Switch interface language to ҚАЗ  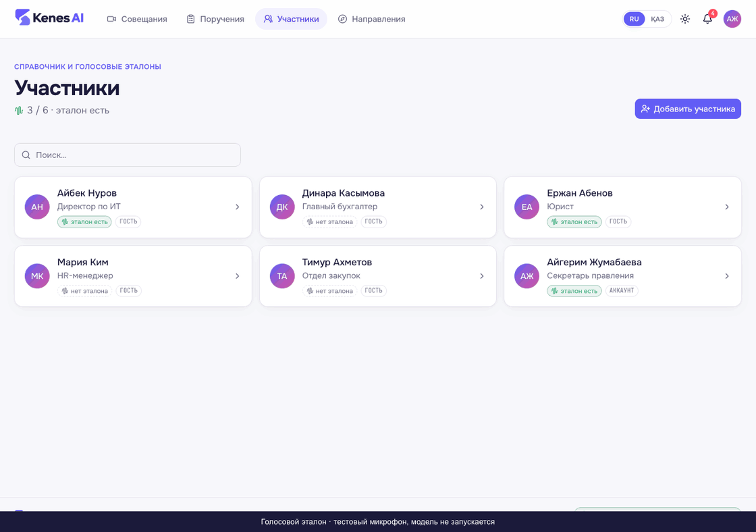(x=657, y=19)
